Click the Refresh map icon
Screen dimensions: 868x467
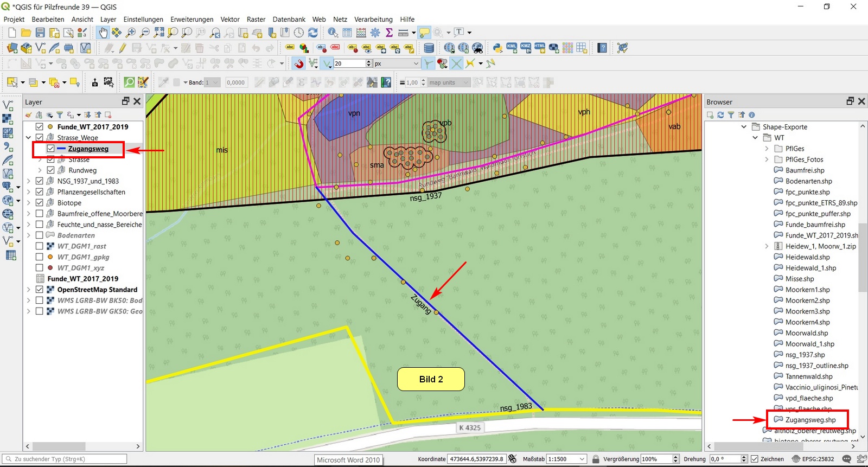tap(313, 33)
